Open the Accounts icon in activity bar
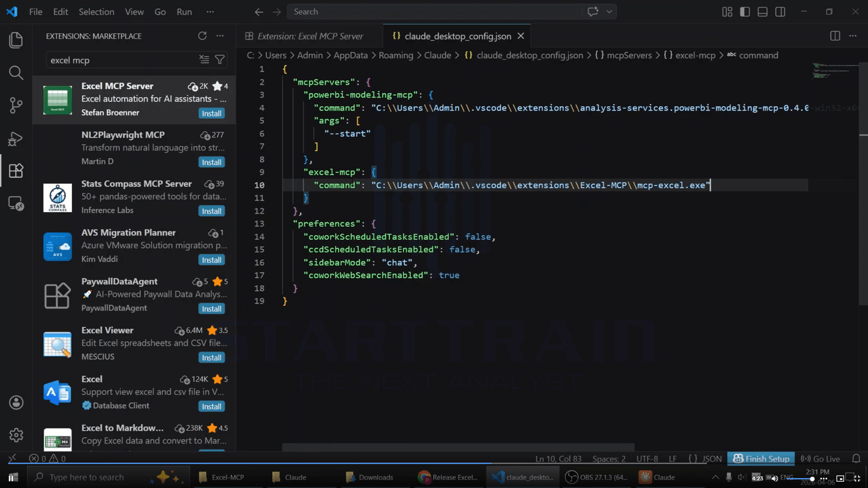Image resolution: width=868 pixels, height=488 pixels. point(16,403)
